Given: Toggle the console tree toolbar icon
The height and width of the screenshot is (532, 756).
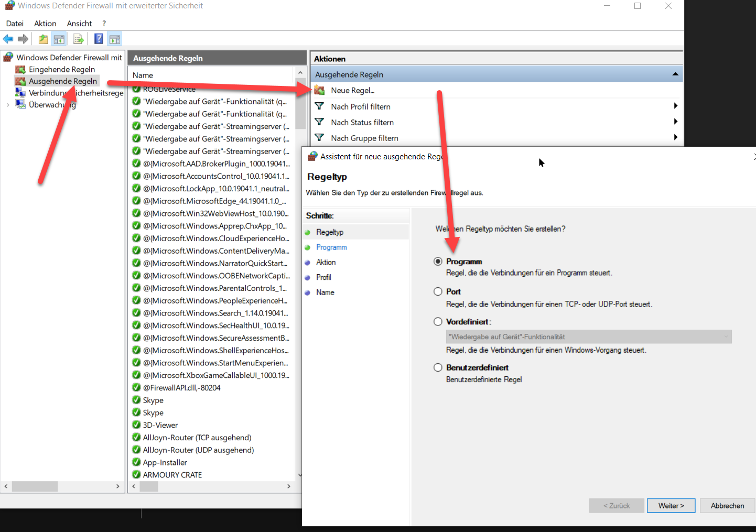Looking at the screenshot, I should coord(59,39).
